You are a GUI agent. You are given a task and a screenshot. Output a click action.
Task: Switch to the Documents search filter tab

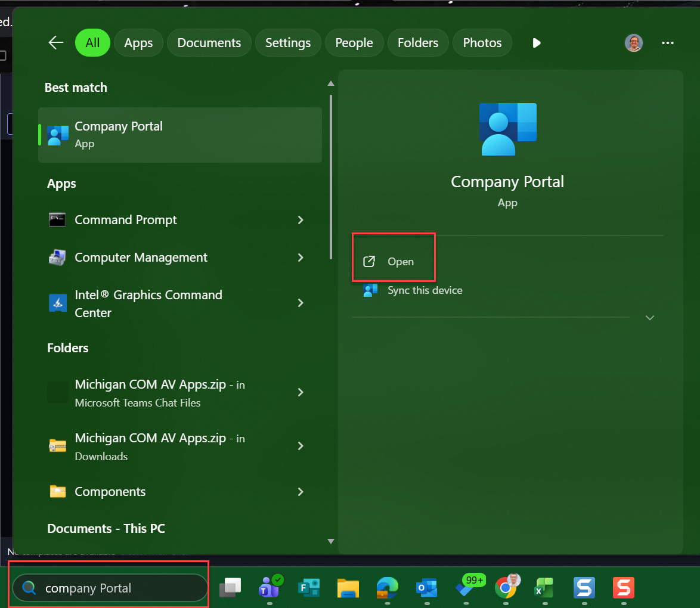(x=209, y=42)
